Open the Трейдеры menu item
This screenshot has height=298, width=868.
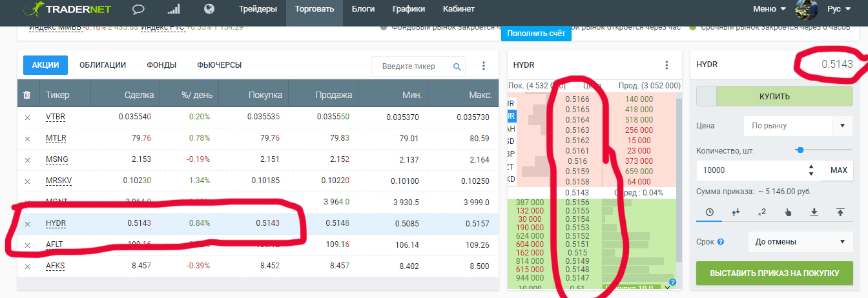coord(258,9)
